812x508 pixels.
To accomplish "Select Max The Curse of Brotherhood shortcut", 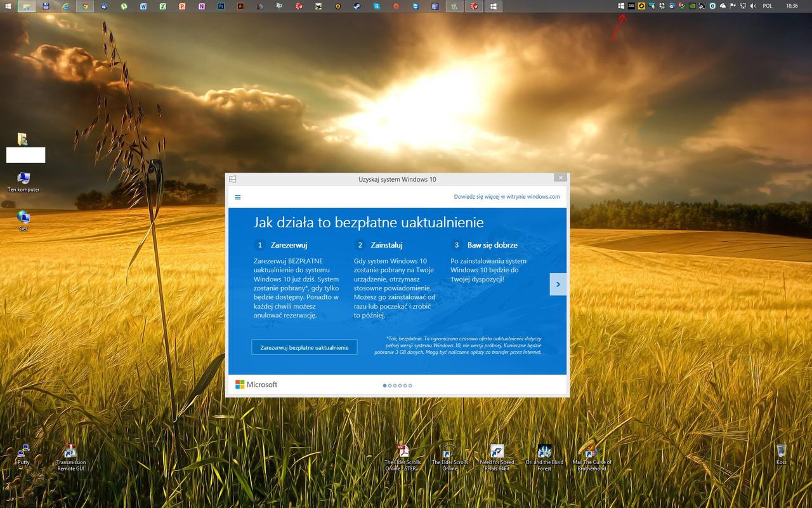I will pos(592,457).
